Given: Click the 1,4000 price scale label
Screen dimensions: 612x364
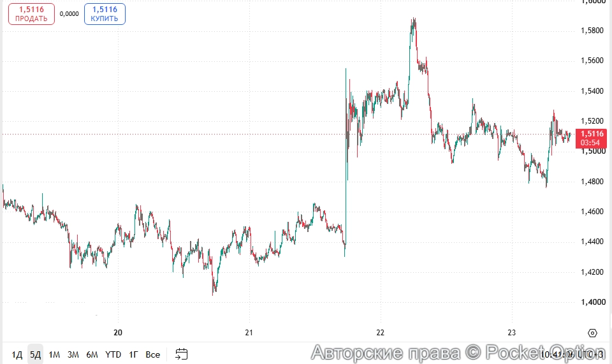Looking at the screenshot, I should click(x=594, y=302).
